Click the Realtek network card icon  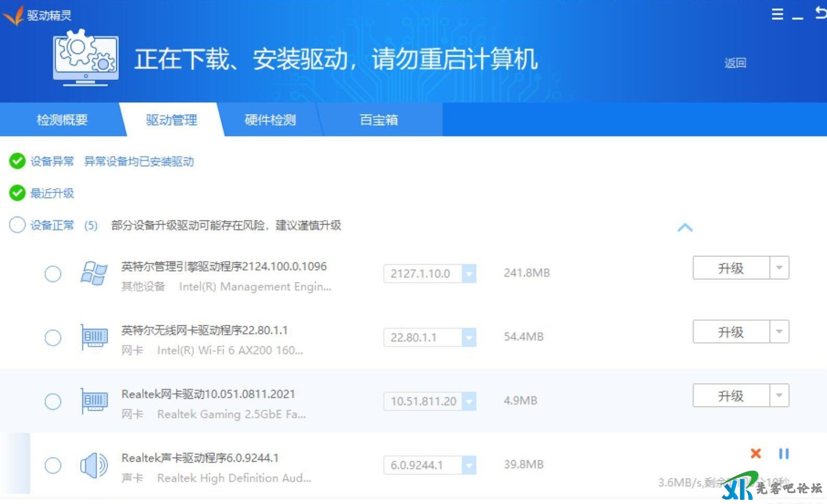pos(94,401)
